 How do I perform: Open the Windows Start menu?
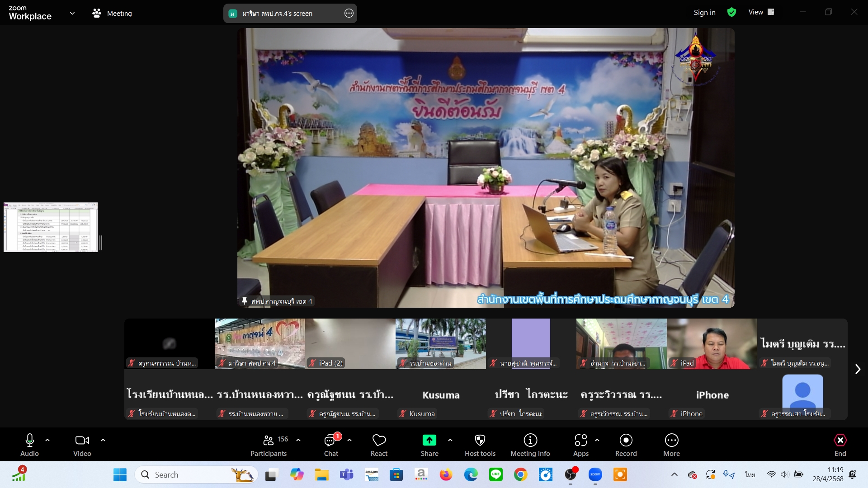point(120,475)
